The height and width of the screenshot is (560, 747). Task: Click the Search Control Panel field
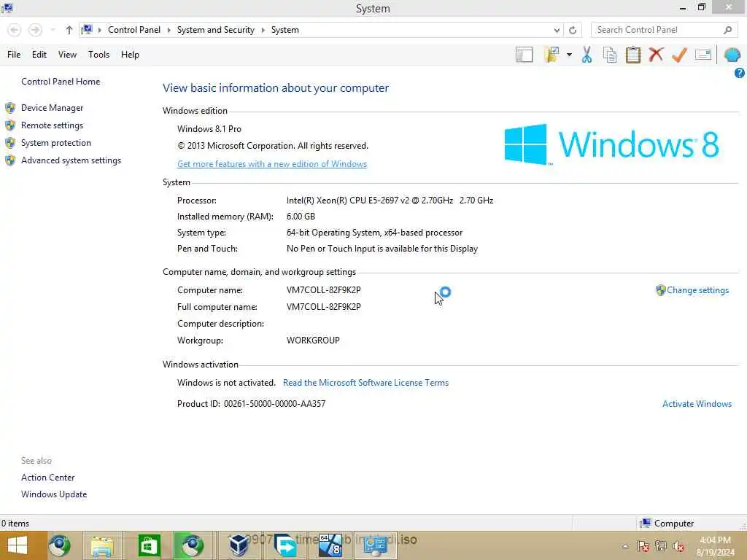click(x=659, y=30)
